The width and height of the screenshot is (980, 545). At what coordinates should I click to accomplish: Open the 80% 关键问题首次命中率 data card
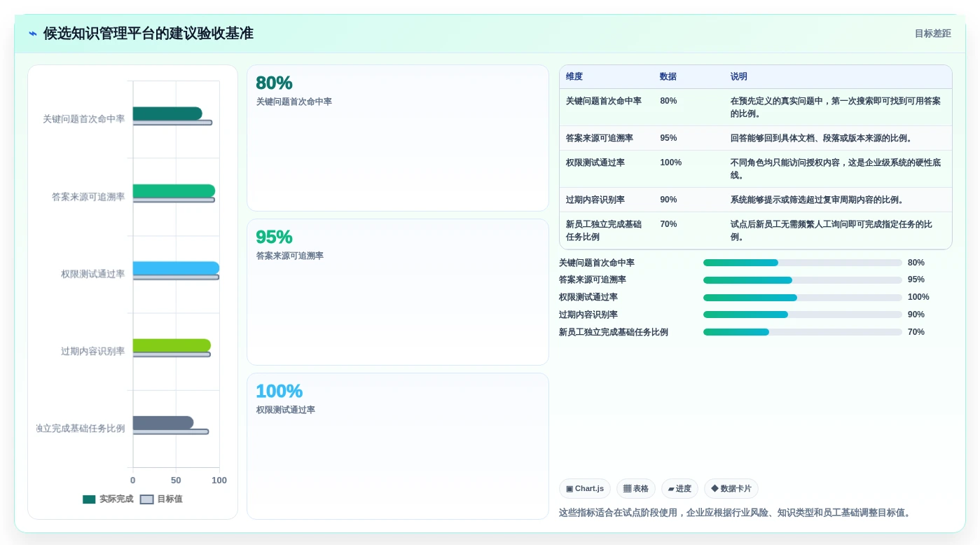(x=397, y=138)
